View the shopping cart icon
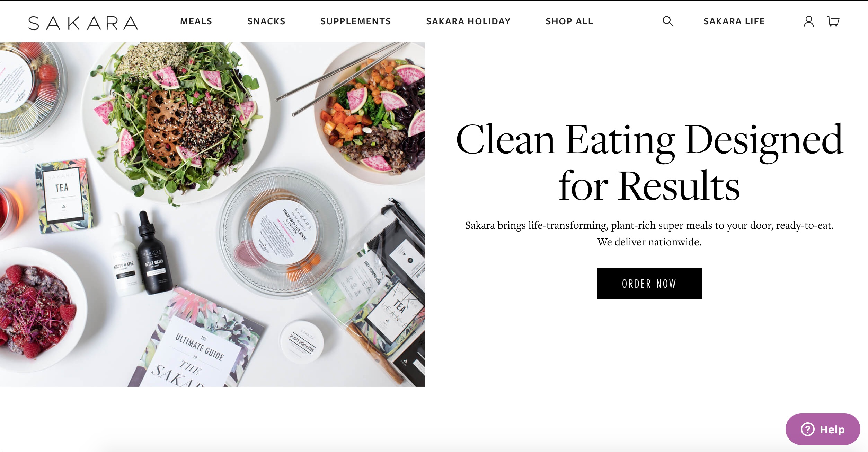868x452 pixels. (x=833, y=21)
